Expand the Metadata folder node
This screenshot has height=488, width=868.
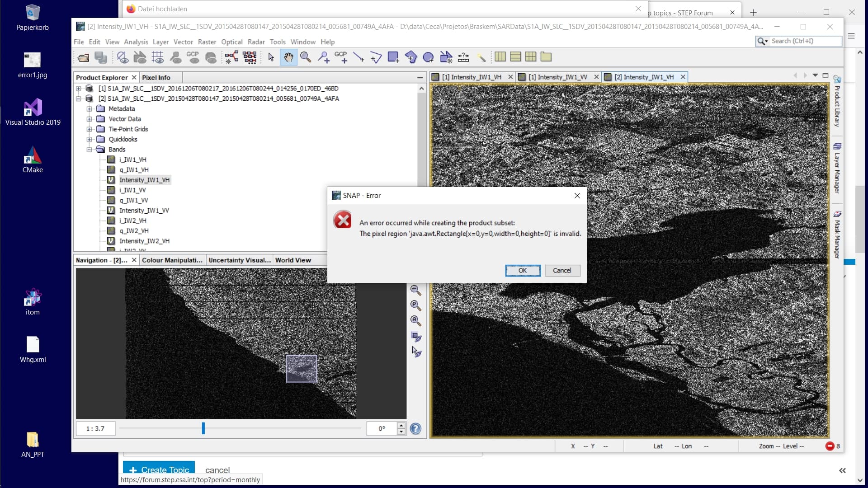(90, 109)
